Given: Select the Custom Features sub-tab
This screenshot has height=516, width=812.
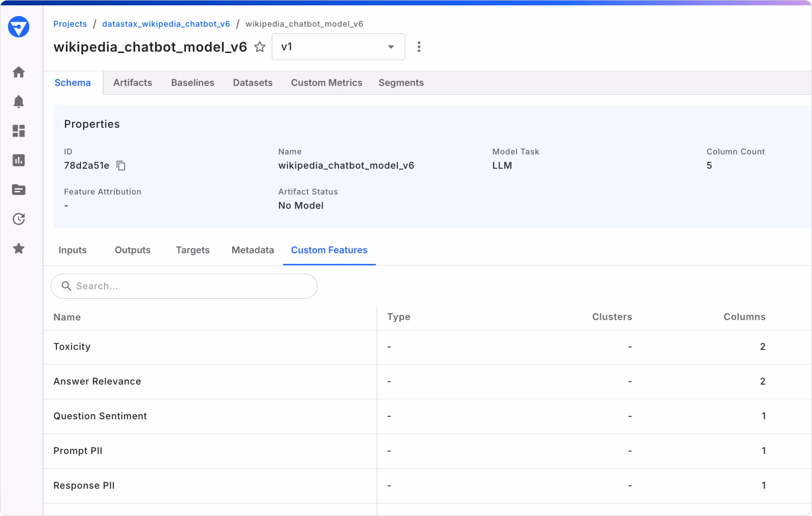Looking at the screenshot, I should [329, 250].
